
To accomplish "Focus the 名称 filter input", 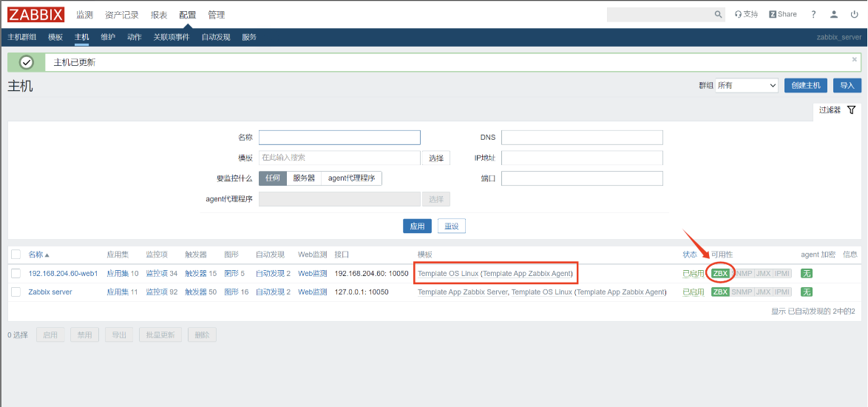I will pyautogui.click(x=339, y=138).
